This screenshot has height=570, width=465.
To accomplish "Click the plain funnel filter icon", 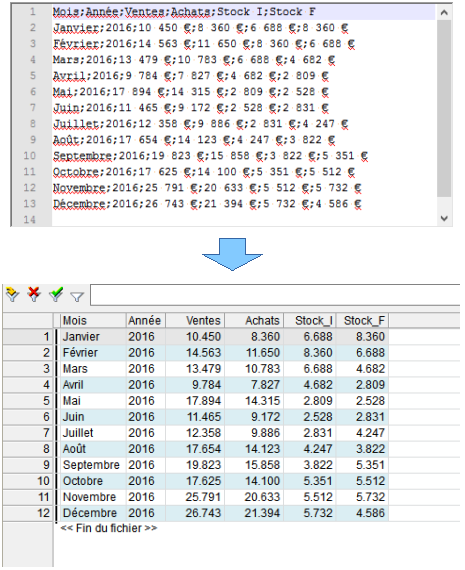I will [77, 297].
